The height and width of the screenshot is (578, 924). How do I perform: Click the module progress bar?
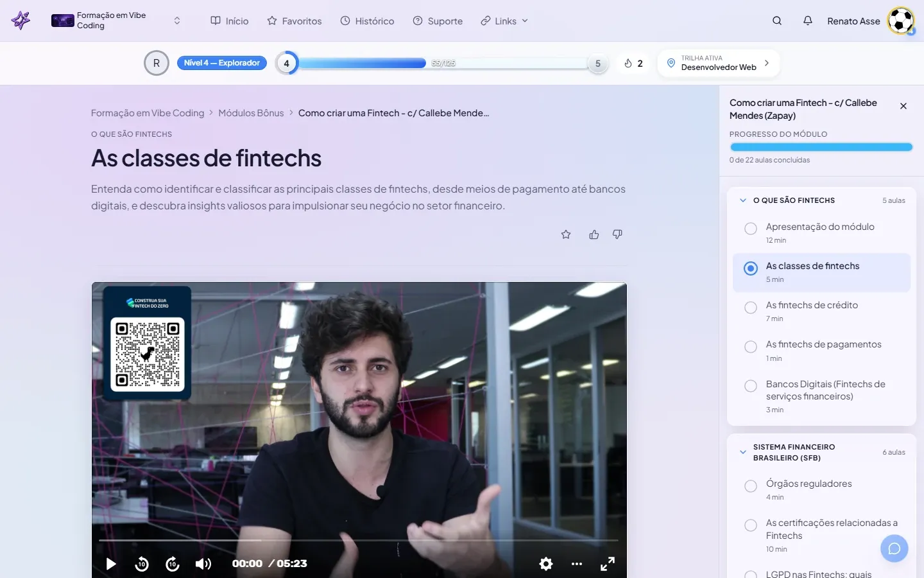click(821, 147)
